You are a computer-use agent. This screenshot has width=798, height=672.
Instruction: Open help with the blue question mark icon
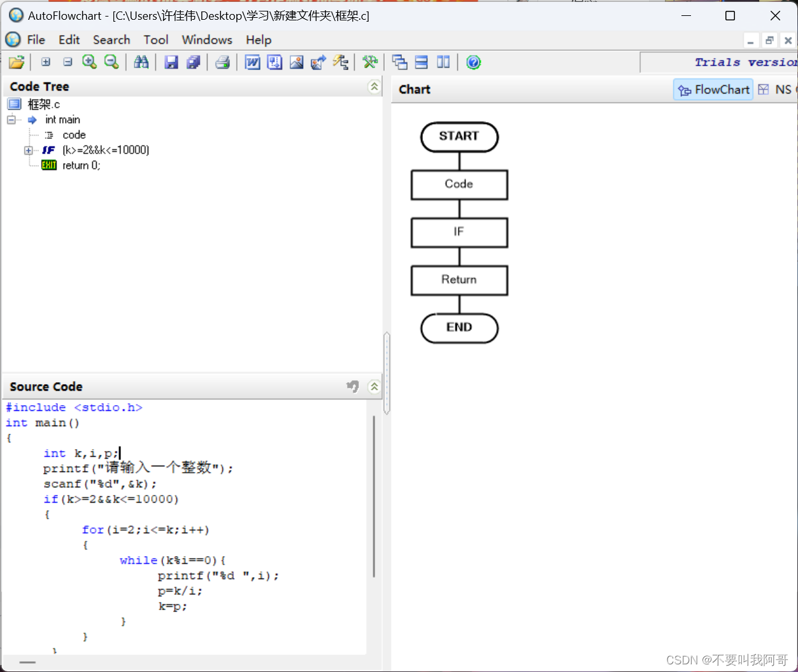pyautogui.click(x=473, y=62)
